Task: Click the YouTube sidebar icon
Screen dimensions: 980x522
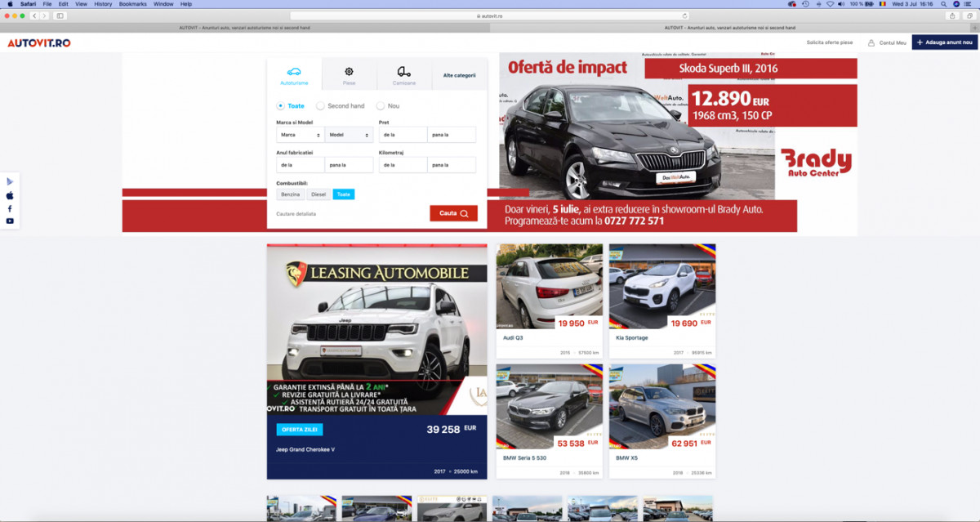Action: (10, 221)
